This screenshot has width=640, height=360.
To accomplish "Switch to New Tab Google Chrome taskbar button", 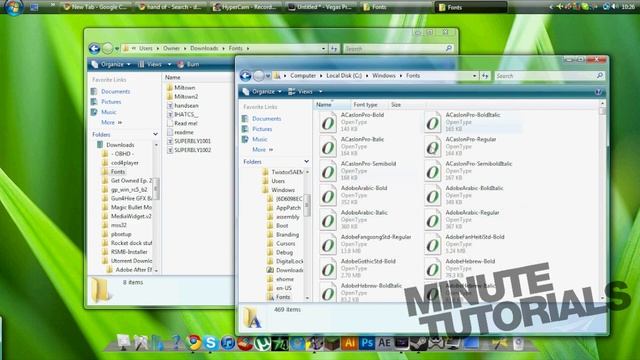I will click(x=96, y=7).
